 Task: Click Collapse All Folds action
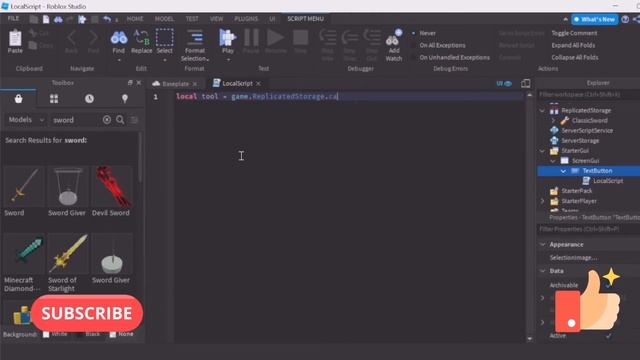tap(575, 58)
